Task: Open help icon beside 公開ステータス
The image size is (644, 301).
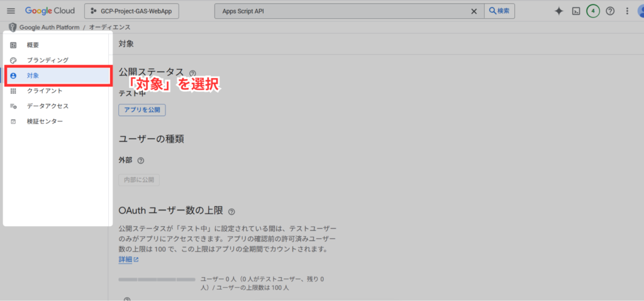Action: click(192, 74)
